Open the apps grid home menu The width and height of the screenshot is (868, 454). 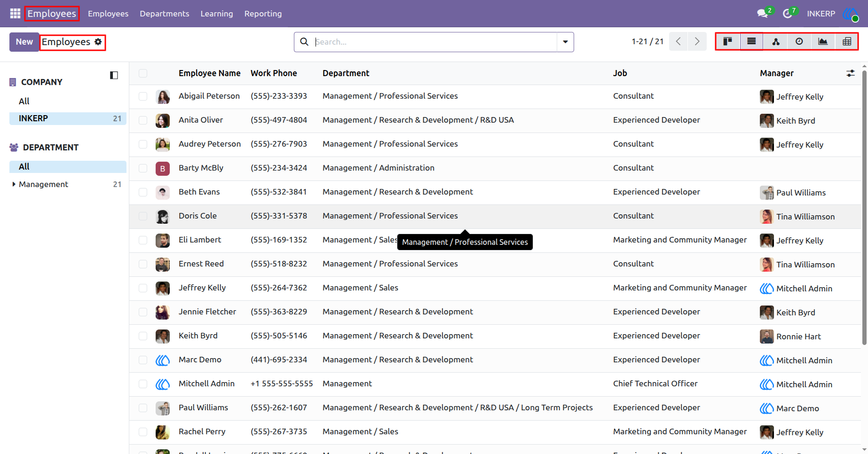tap(15, 14)
